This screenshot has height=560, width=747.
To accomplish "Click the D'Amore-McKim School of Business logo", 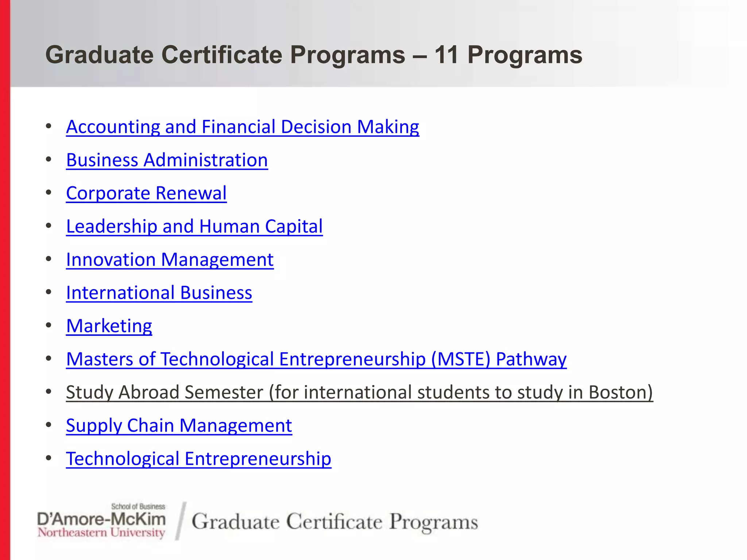I will tap(102, 521).
